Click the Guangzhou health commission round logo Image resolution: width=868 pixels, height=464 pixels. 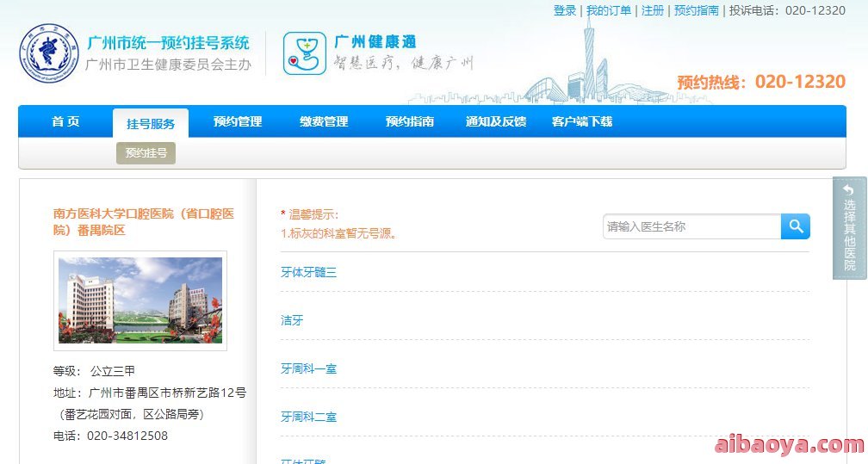pyautogui.click(x=49, y=53)
